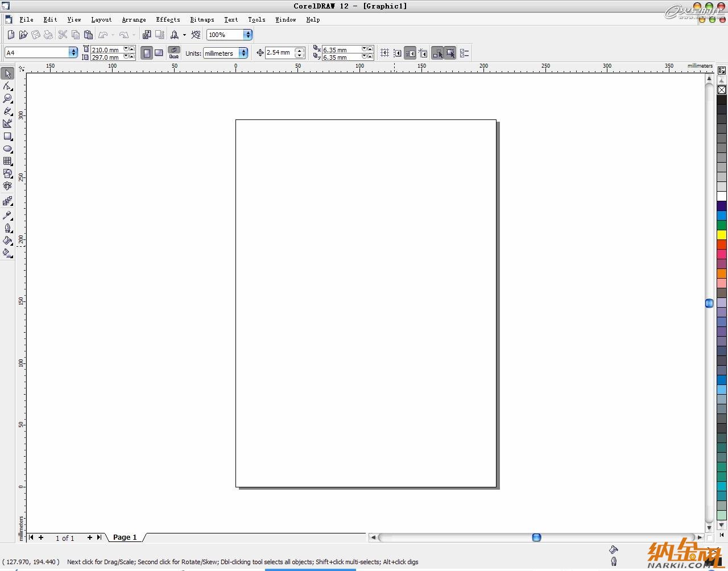Click the Open file icon

23,35
